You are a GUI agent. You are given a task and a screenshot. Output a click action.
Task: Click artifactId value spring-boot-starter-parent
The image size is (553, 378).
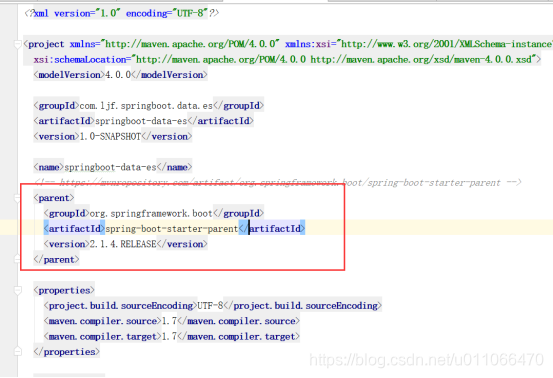pos(172,229)
